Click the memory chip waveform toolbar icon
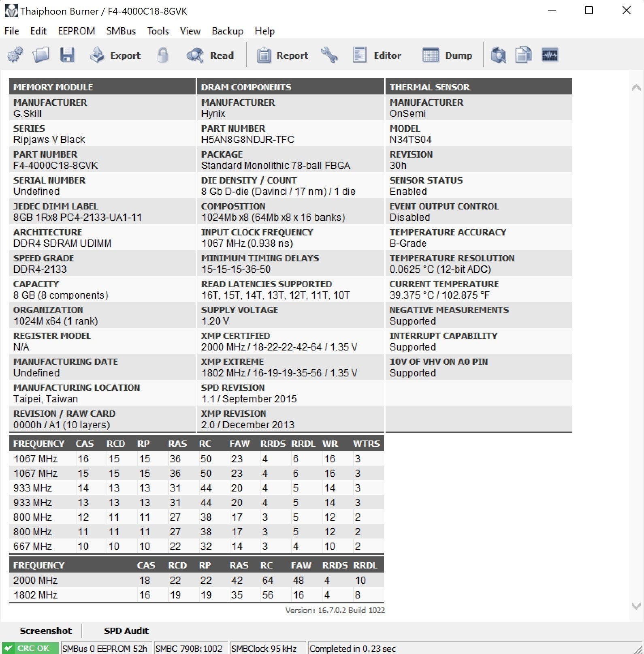 click(x=550, y=55)
